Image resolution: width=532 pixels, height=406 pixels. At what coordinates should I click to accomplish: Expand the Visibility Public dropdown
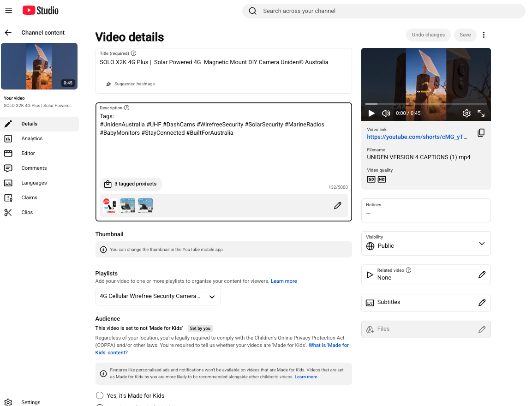pyautogui.click(x=426, y=243)
